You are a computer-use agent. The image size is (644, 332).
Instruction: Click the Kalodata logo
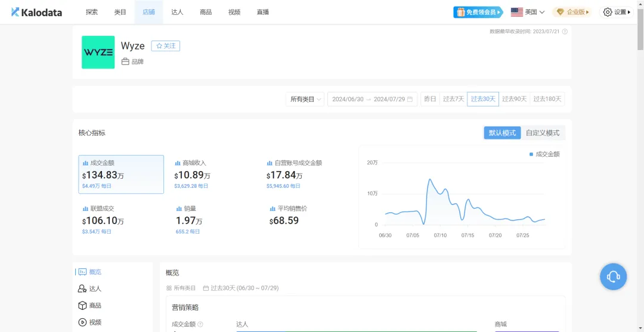pyautogui.click(x=36, y=12)
